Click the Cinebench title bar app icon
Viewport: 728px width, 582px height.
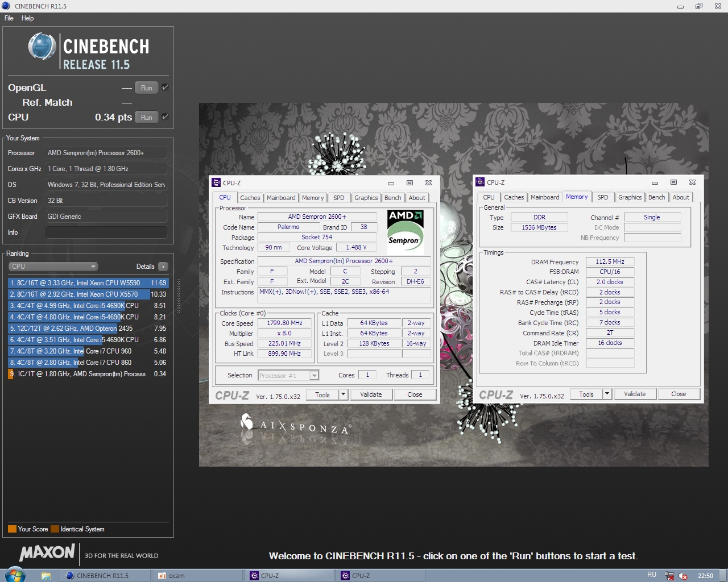pos(6,6)
